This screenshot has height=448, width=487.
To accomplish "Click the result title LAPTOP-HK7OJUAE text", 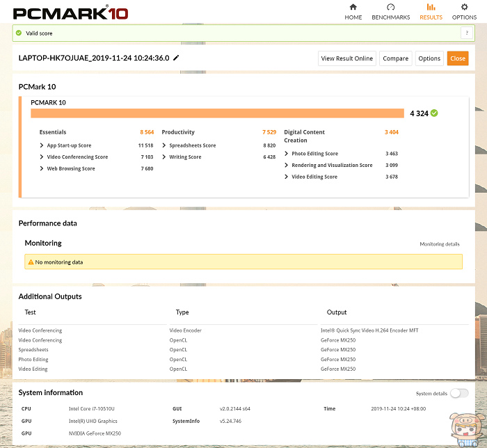I will (94, 58).
